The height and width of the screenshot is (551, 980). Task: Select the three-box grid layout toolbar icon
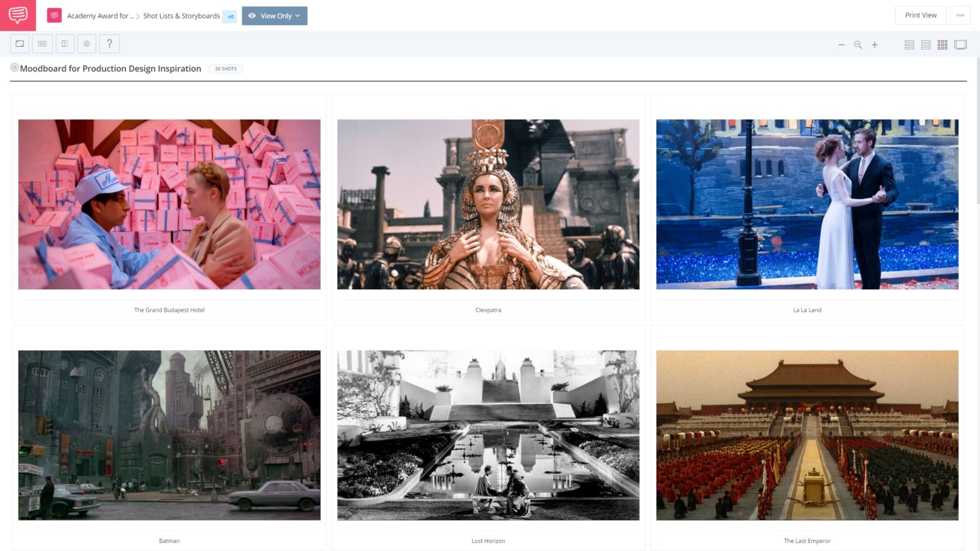pos(42,44)
